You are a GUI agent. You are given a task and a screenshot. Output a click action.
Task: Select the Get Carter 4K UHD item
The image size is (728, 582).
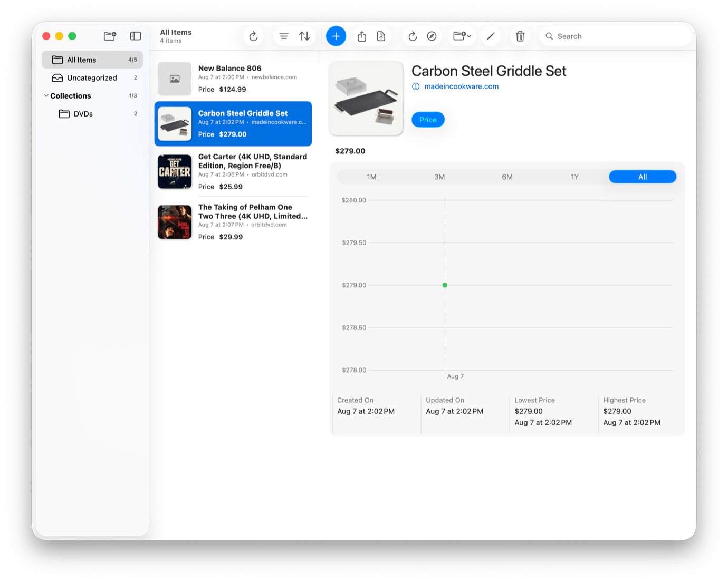(233, 171)
